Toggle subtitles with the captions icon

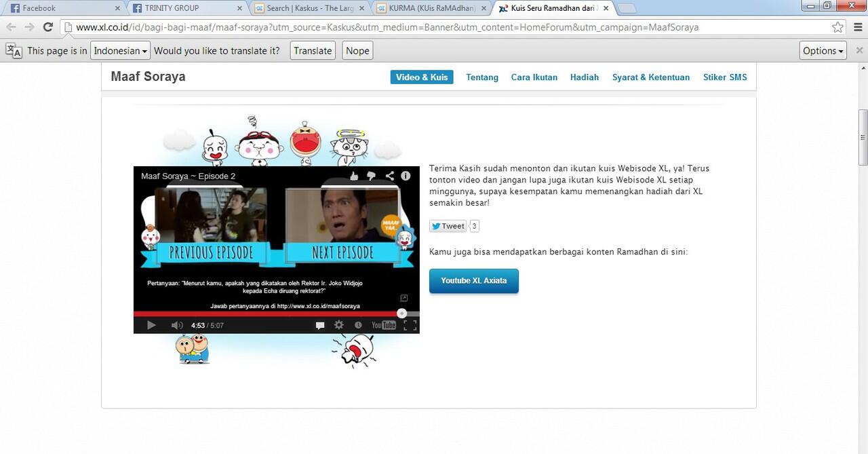(319, 324)
